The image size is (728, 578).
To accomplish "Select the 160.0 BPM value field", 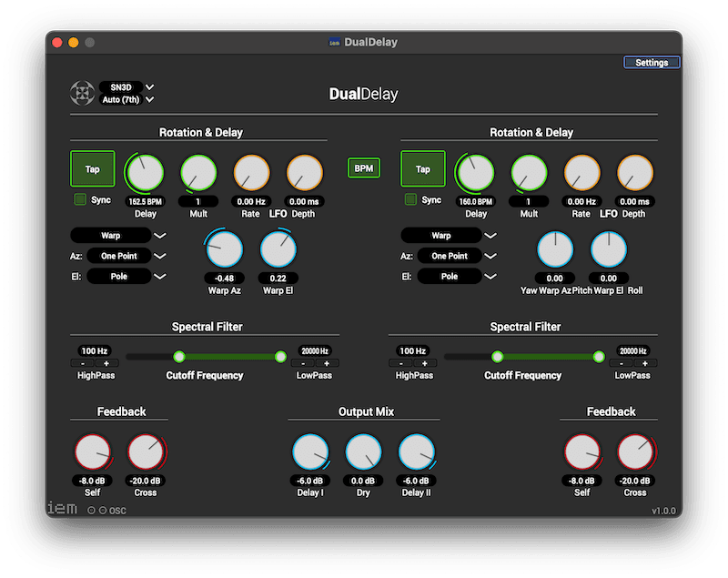I will tap(476, 201).
